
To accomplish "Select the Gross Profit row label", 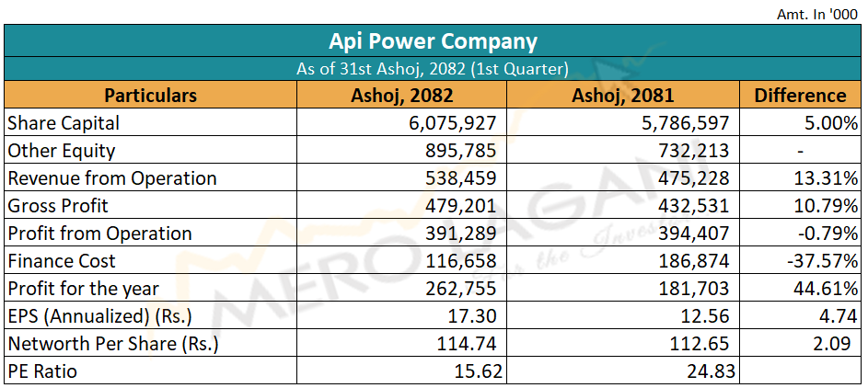I will (59, 205).
